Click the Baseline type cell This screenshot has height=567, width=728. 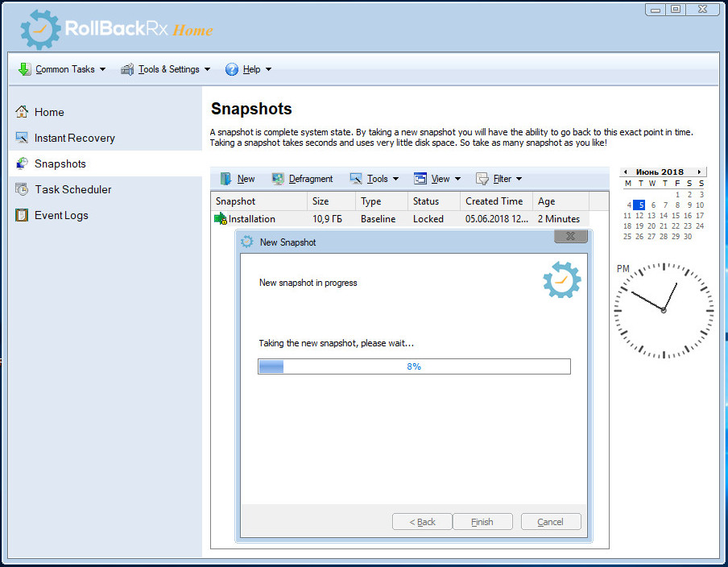tap(378, 219)
